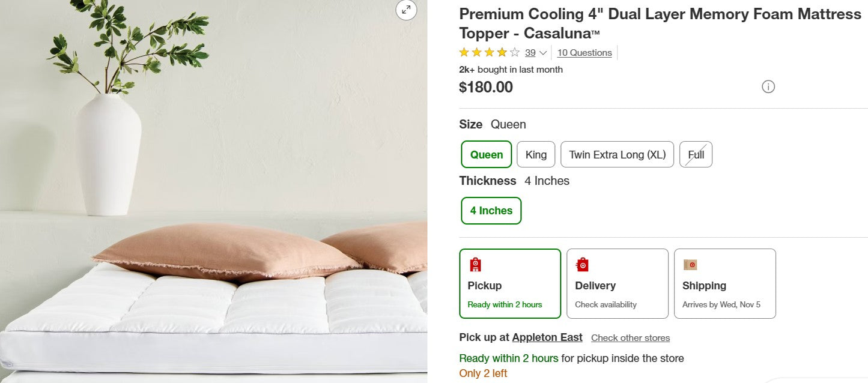The width and height of the screenshot is (868, 383).
Task: Click the Shipping box icon
Action: (x=690, y=264)
